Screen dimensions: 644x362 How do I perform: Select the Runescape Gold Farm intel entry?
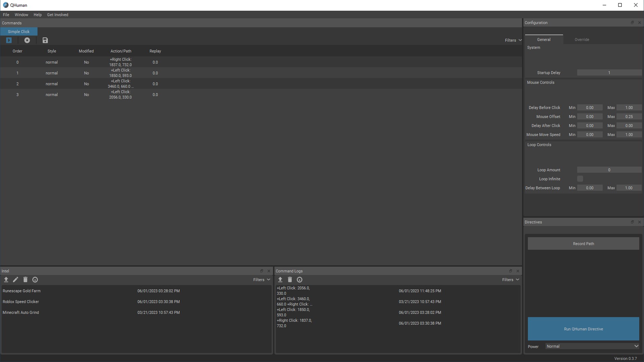[22, 291]
